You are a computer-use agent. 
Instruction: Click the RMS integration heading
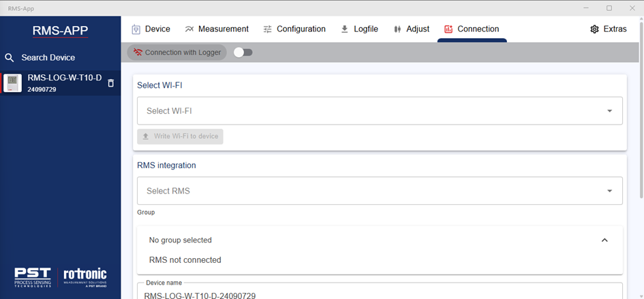(166, 165)
